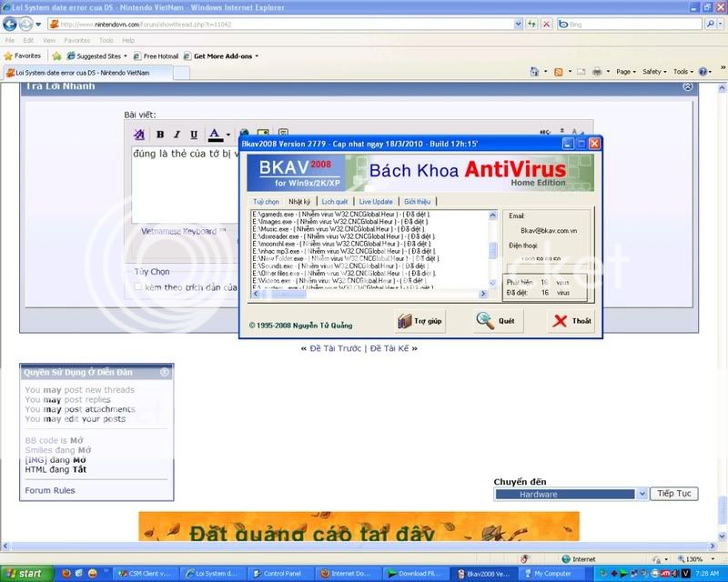
Task: Open the Page dropdown menu
Action: (626, 72)
